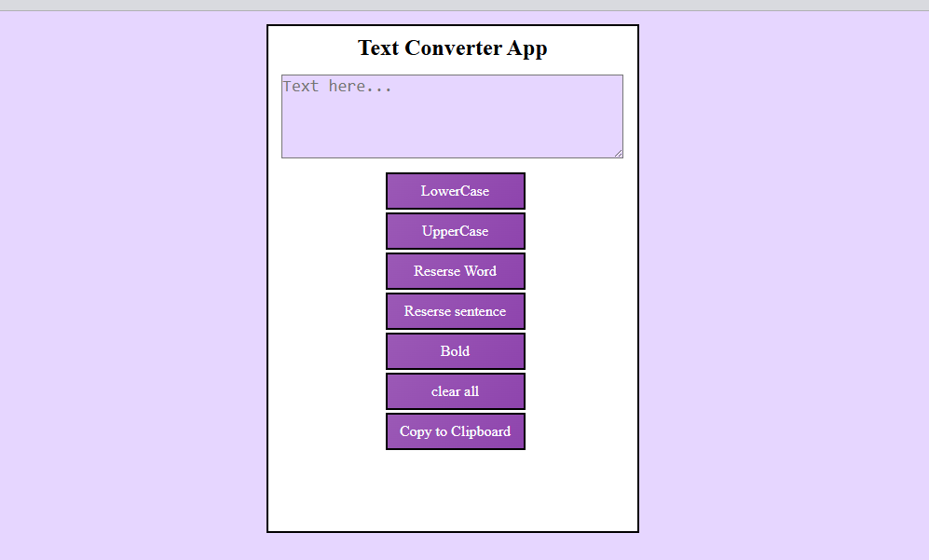929x560 pixels.
Task: Click the Copy to Clipboard button
Action: pos(455,431)
